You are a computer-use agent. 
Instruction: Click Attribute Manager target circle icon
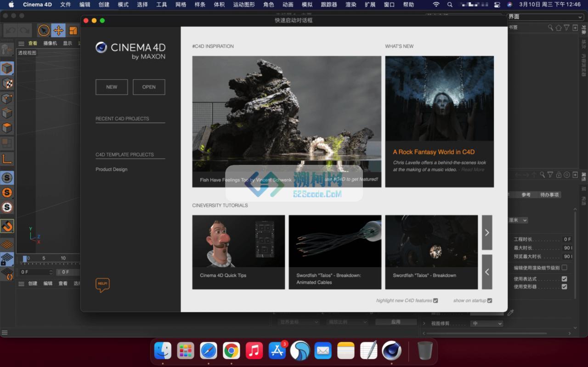[x=567, y=175]
